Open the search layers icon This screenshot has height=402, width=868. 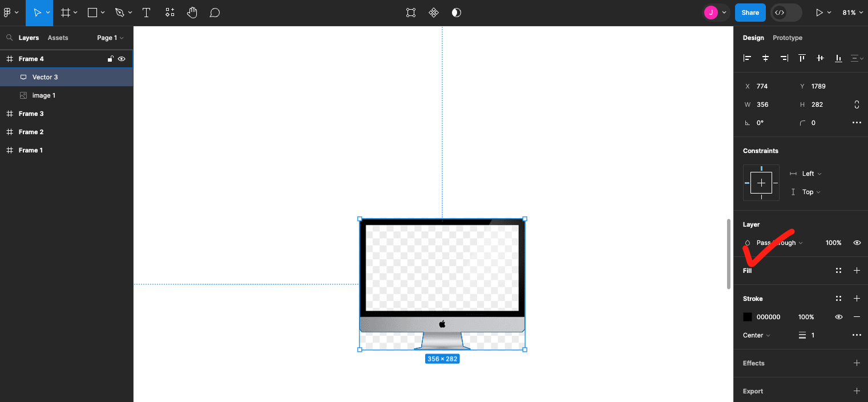click(9, 38)
